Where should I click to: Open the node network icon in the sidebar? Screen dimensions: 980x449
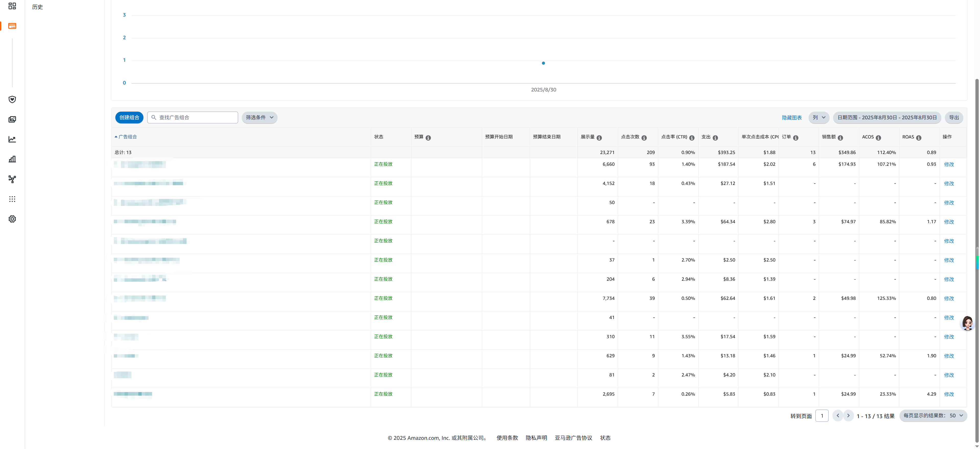point(12,179)
